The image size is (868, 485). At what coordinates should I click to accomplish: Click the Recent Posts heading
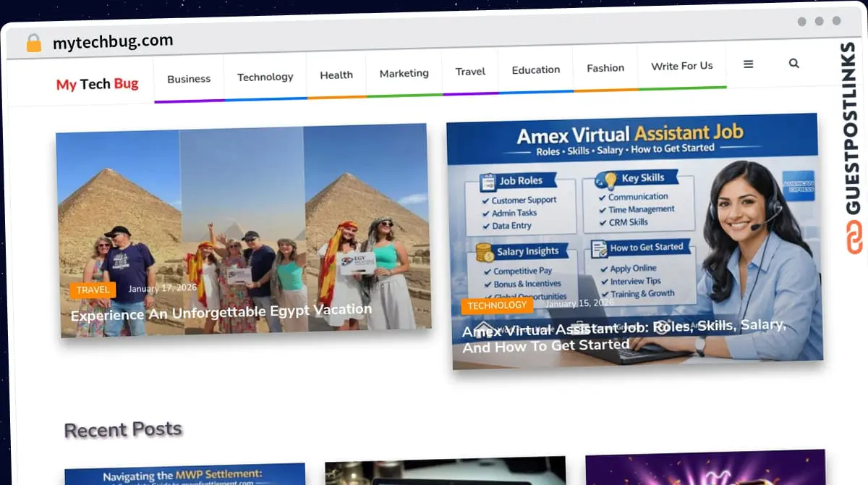(x=123, y=429)
